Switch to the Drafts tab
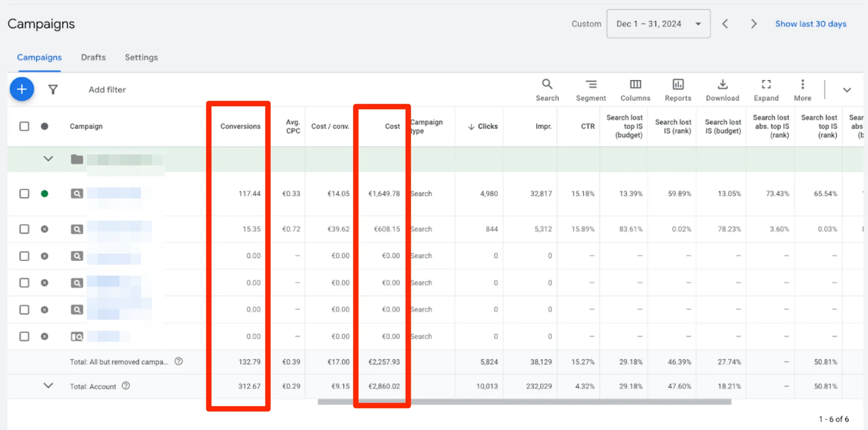This screenshot has width=868, height=430. pyautogui.click(x=93, y=58)
